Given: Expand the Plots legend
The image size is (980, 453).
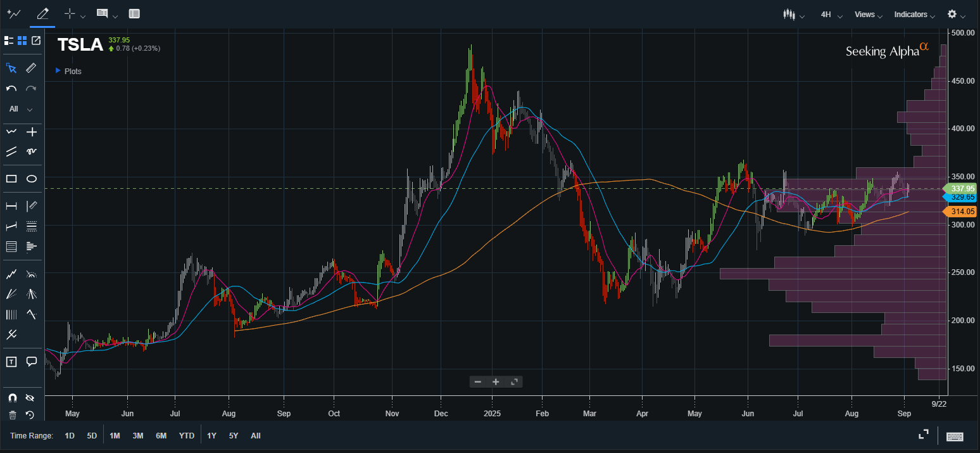Looking at the screenshot, I should (68, 72).
